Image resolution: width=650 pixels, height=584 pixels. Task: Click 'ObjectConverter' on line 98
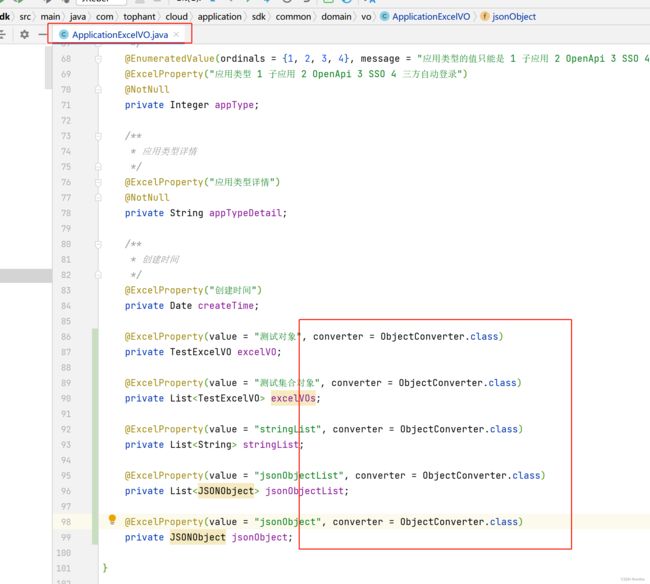pyautogui.click(x=442, y=522)
